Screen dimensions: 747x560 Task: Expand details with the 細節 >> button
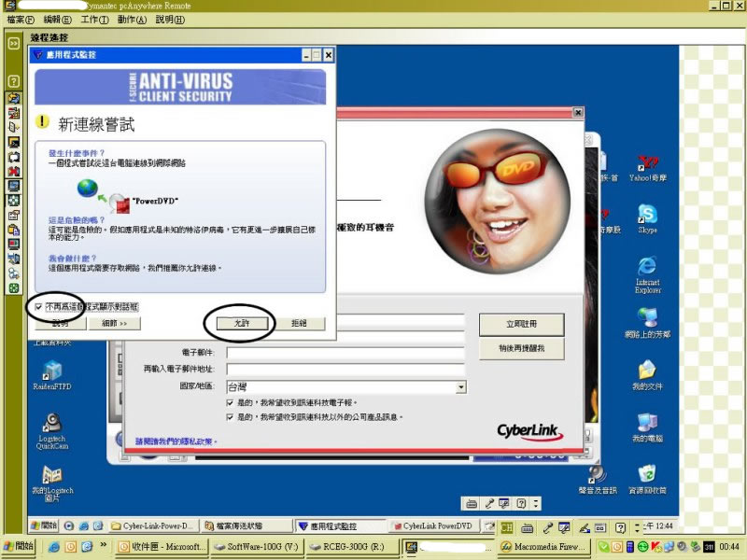(114, 323)
